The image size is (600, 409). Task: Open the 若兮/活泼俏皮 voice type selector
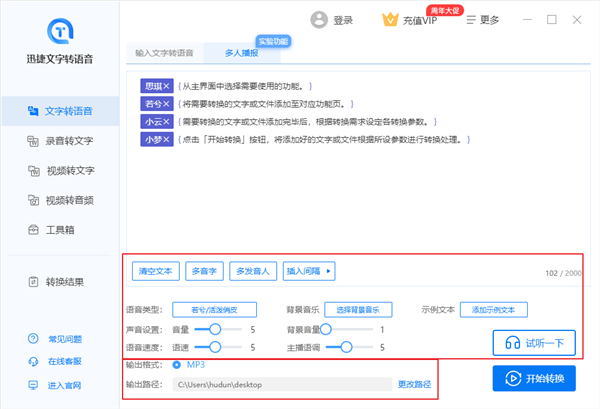(x=214, y=310)
